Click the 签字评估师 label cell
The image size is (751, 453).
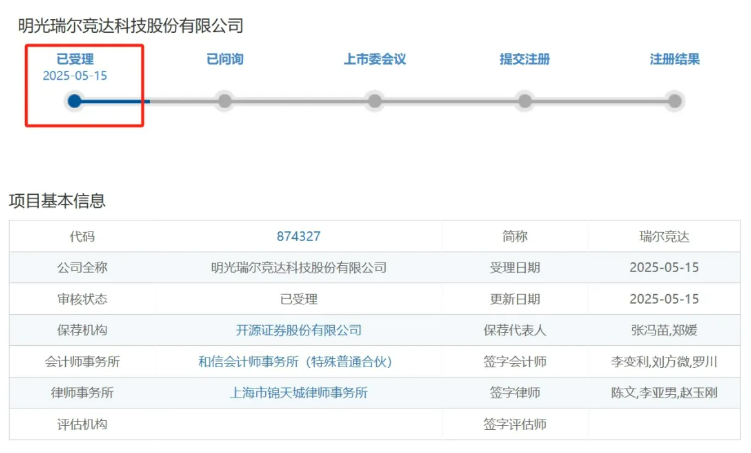click(515, 424)
